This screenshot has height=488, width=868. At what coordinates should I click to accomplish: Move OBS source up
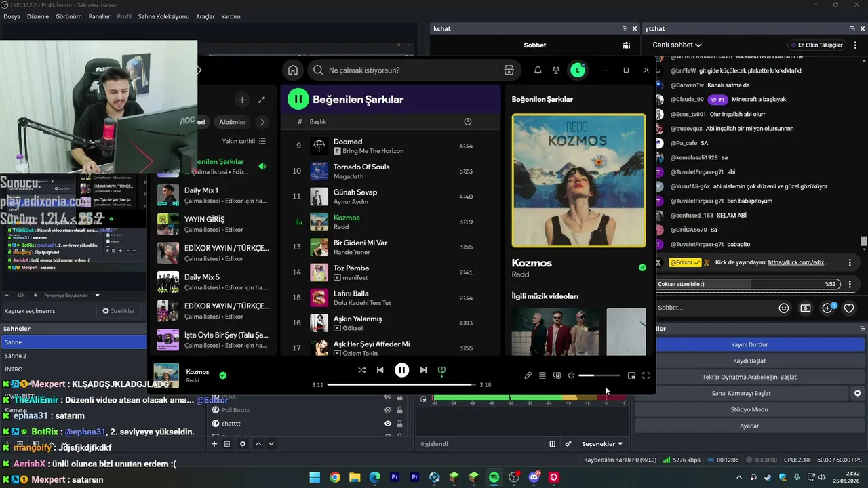coord(258,444)
